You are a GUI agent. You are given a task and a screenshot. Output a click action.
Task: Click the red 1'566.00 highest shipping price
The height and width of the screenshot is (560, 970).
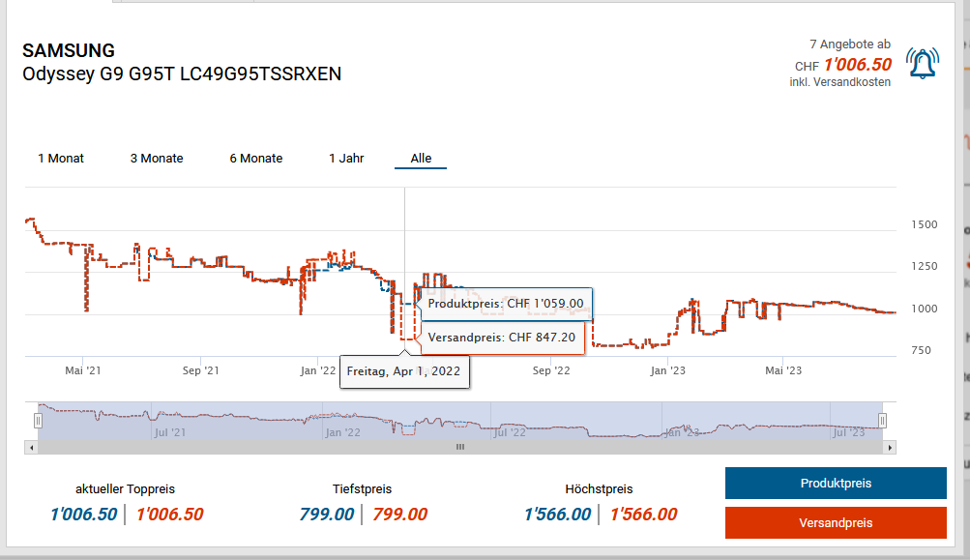[643, 515]
